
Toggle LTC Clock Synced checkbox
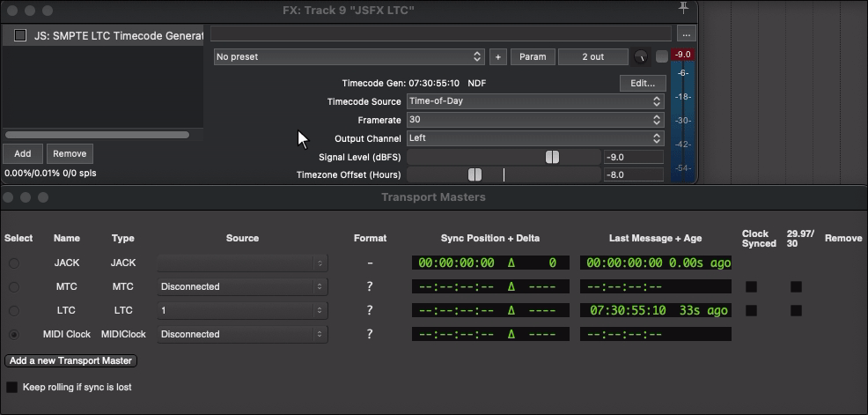751,311
